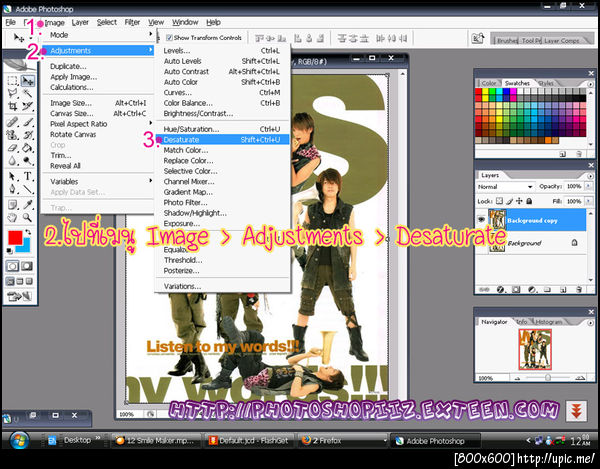Select the Eyedropper tool
The height and width of the screenshot is (469, 600).
coord(28,205)
